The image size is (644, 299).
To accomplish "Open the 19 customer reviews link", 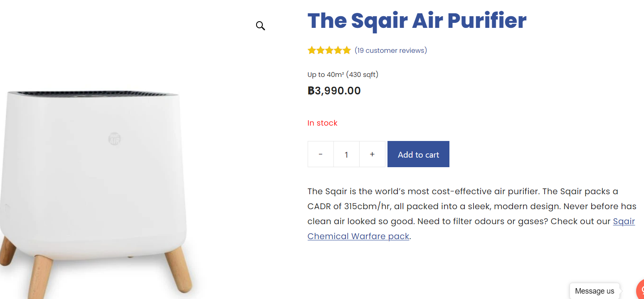I will click(391, 51).
